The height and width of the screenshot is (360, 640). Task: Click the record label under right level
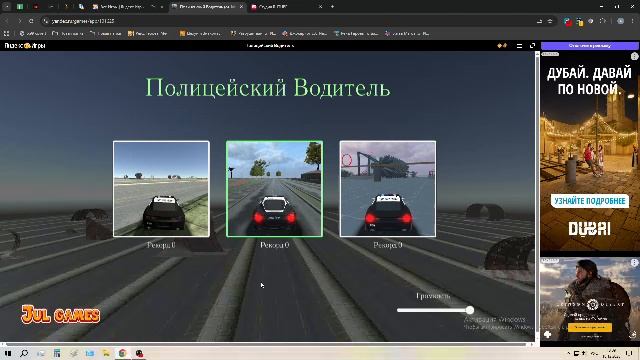pyautogui.click(x=388, y=245)
